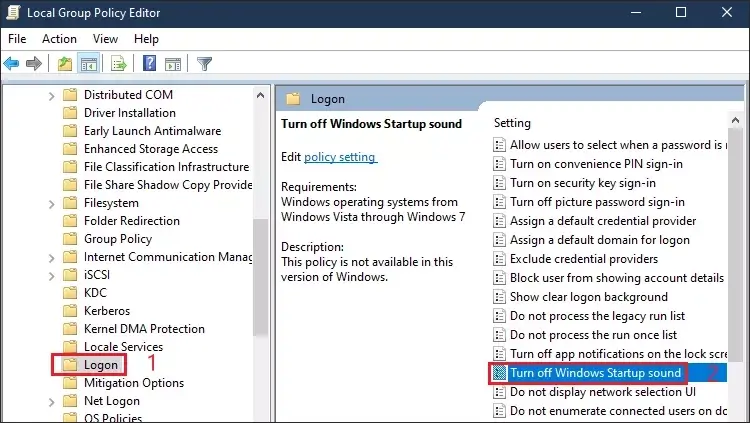Click the policy icon beside Exclude credential providers
Viewport: 750px width, 423px height.
[499, 259]
